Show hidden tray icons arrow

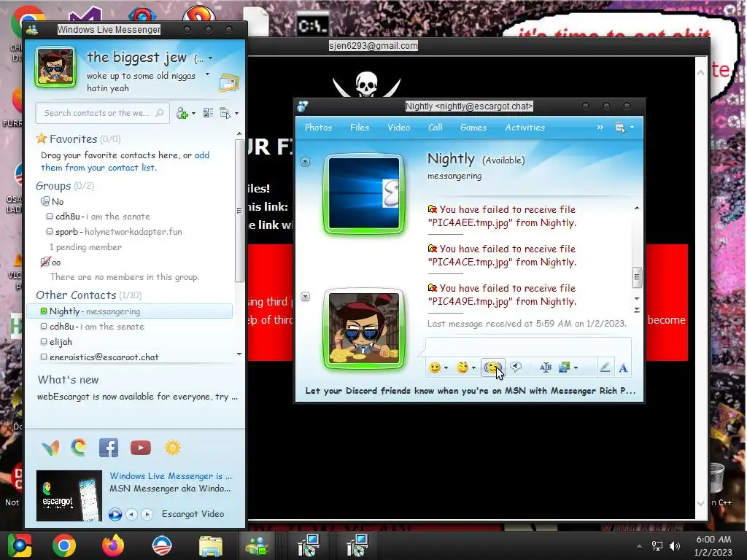coord(639,546)
